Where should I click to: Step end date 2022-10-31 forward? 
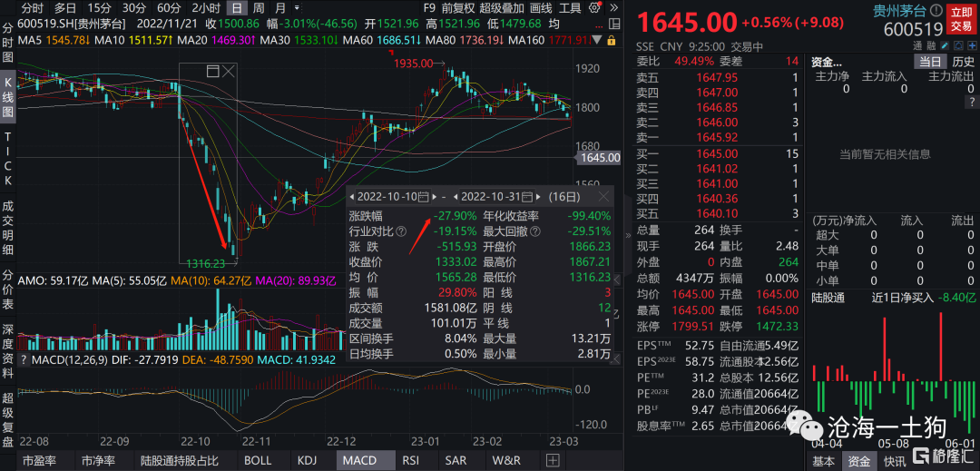539,197
